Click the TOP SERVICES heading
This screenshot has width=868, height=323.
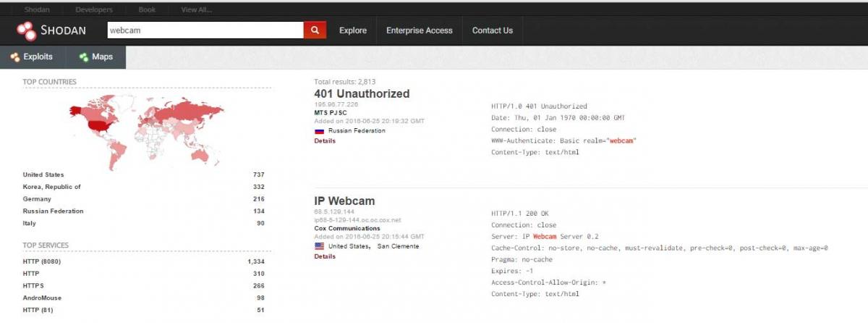46,246
